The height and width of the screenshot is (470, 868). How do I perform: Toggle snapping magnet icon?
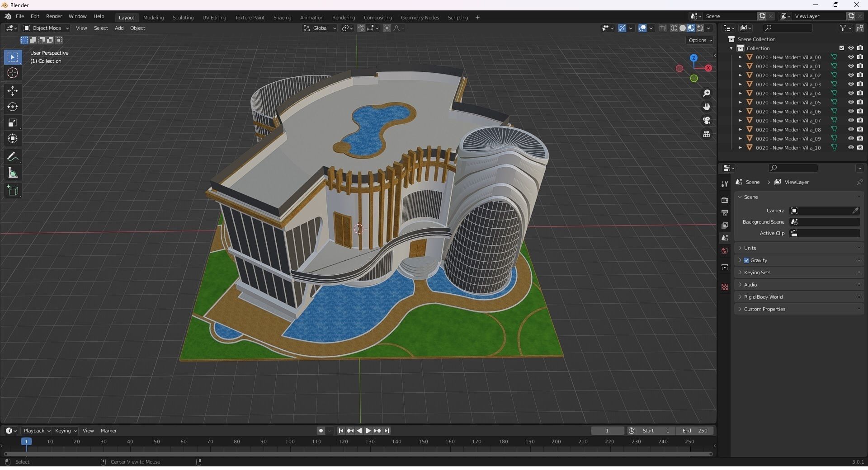click(x=361, y=28)
